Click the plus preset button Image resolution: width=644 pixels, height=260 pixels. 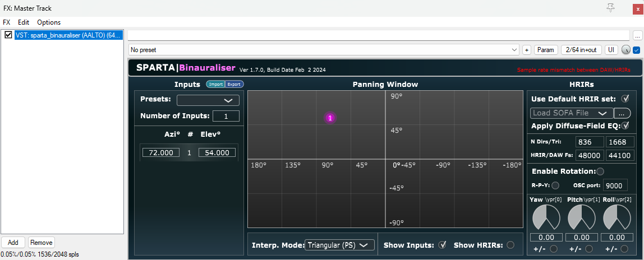tap(526, 50)
